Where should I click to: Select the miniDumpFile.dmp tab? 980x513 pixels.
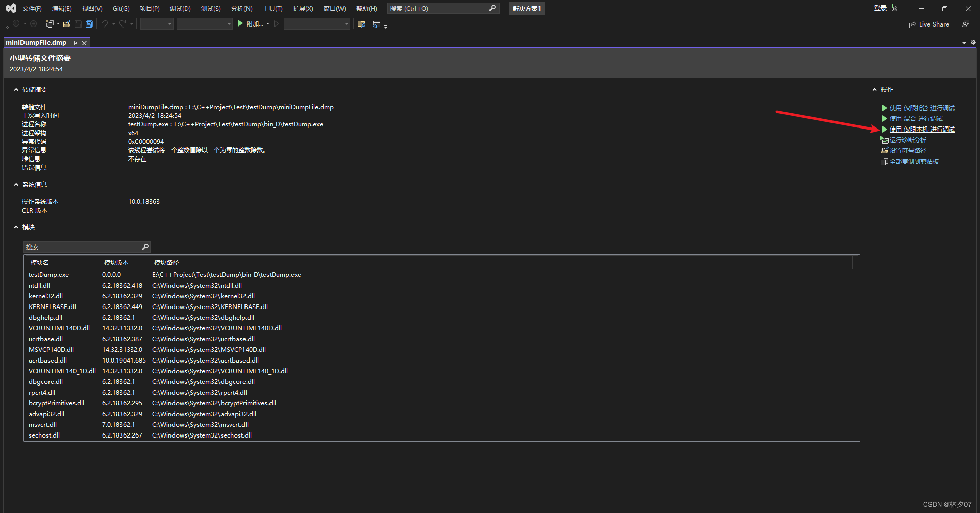coord(36,43)
